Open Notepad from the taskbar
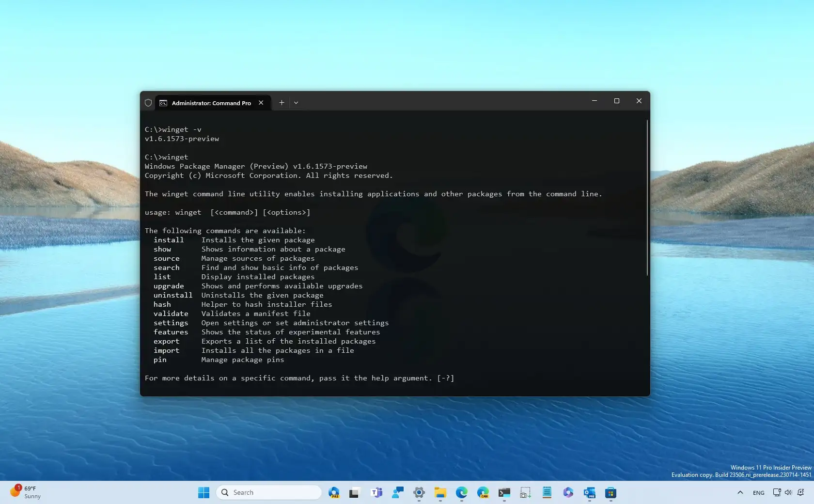This screenshot has height=504, width=814. 547,492
